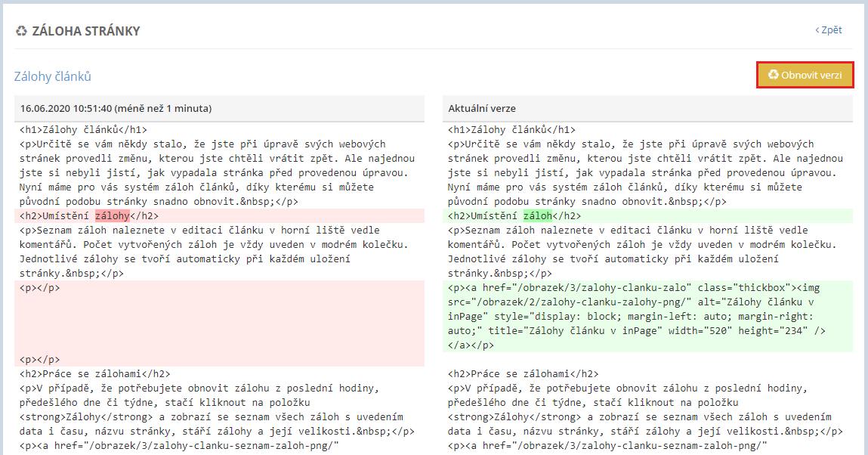The height and width of the screenshot is (455, 868).
Task: Click the Aktuální verze column header
Action: click(x=482, y=109)
